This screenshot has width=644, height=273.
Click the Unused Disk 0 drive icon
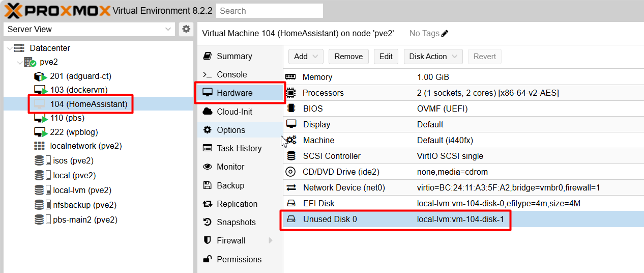pyautogui.click(x=291, y=219)
